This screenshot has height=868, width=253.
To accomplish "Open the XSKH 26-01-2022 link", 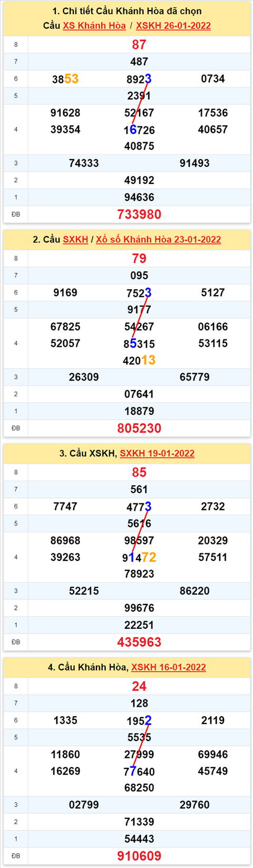I will coord(173,25).
